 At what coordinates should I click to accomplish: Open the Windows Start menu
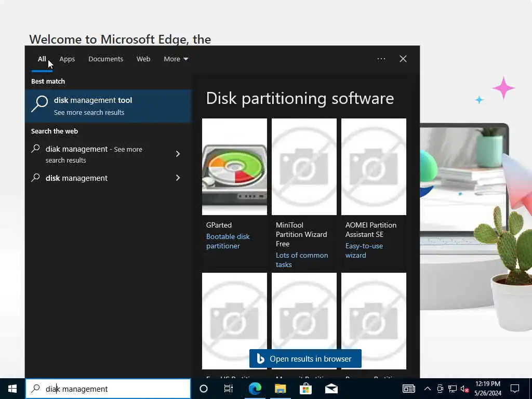(x=12, y=389)
